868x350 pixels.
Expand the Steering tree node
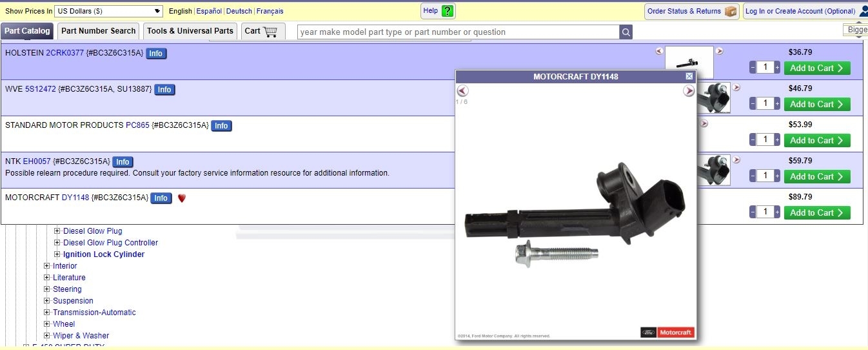pyautogui.click(x=47, y=289)
